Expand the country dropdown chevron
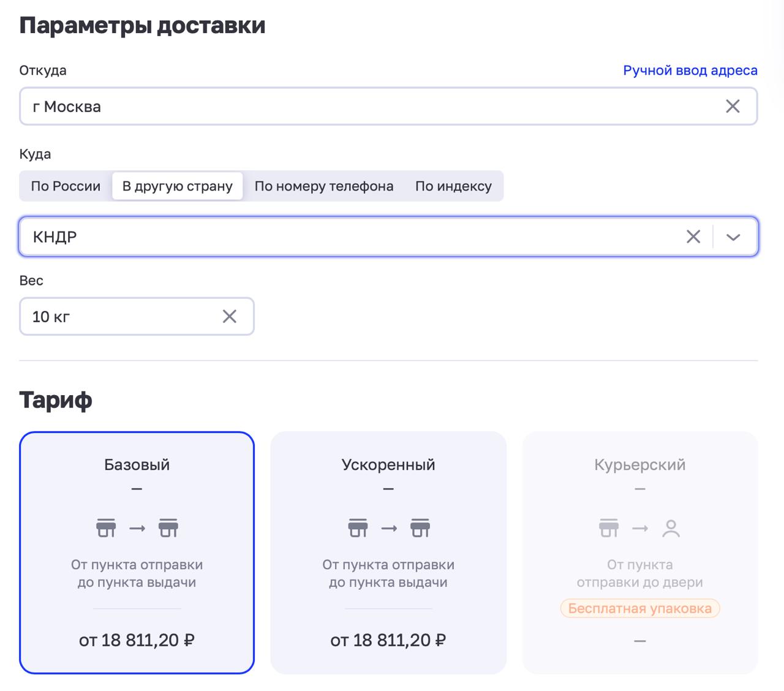The height and width of the screenshot is (691, 784). (x=733, y=237)
